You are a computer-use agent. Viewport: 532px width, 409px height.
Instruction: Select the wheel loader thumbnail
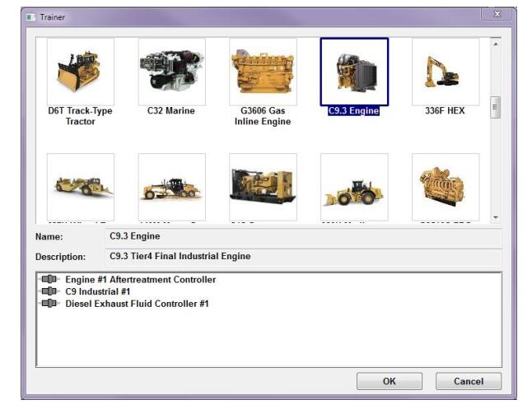[354, 187]
